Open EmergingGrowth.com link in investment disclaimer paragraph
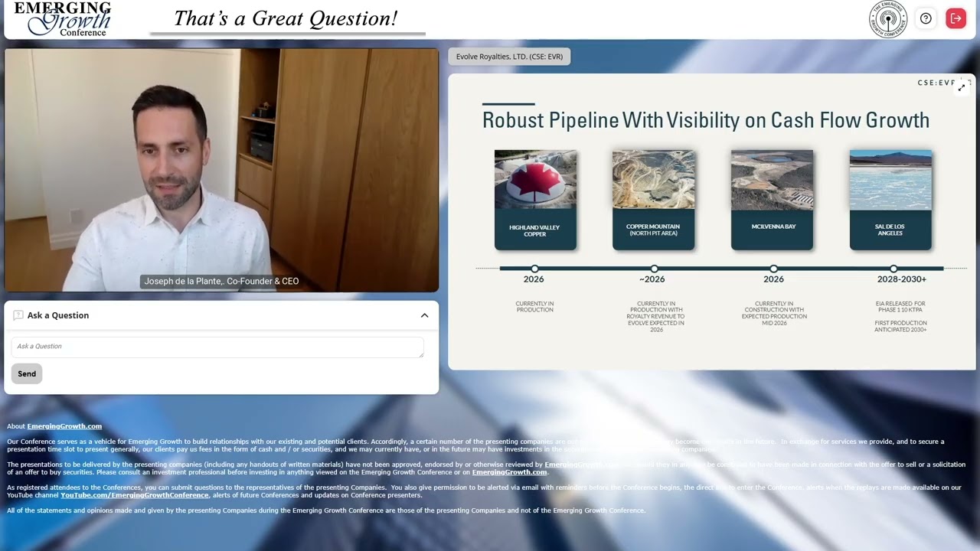Screen dimensions: 980x551 click(x=509, y=472)
